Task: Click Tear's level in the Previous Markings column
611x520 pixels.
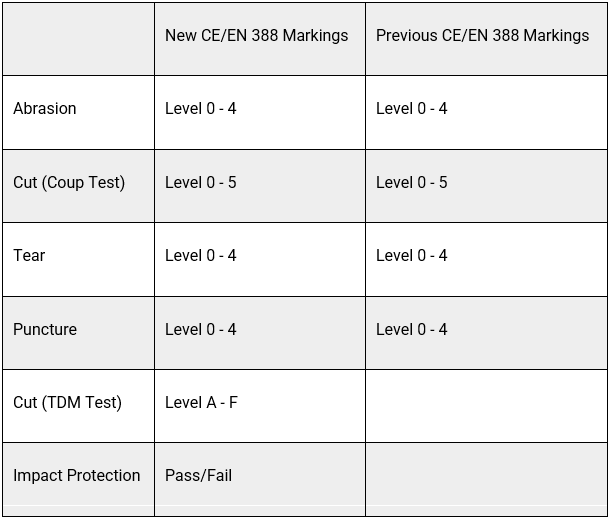Action: click(412, 256)
